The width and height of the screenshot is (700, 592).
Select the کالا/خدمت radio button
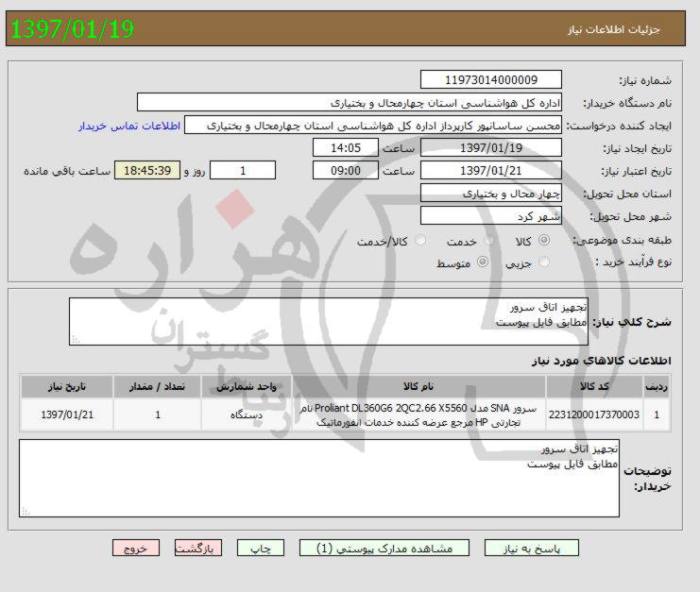click(x=420, y=241)
